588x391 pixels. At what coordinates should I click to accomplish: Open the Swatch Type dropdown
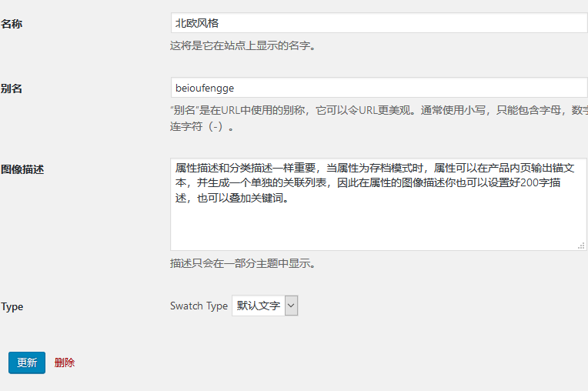pyautogui.click(x=264, y=306)
